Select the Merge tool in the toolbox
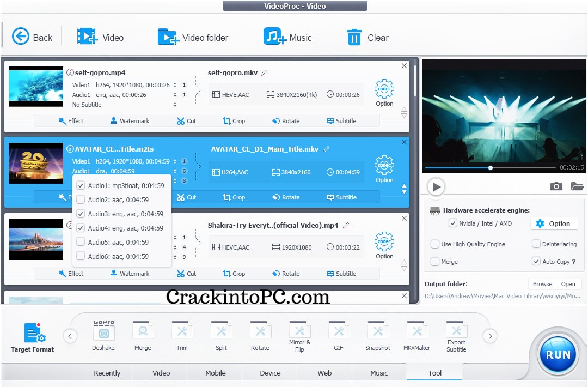588x387 pixels. pyautogui.click(x=143, y=336)
